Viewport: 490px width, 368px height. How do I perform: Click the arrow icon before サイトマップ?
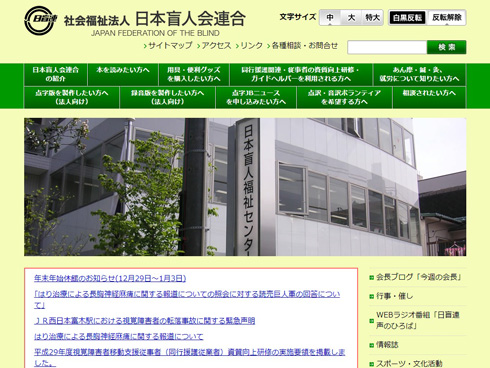(x=145, y=46)
